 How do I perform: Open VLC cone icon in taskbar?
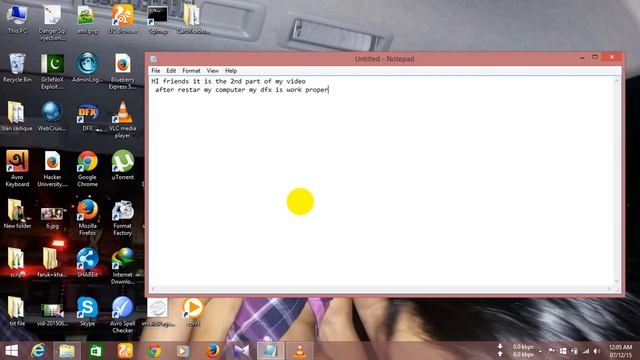click(x=300, y=351)
